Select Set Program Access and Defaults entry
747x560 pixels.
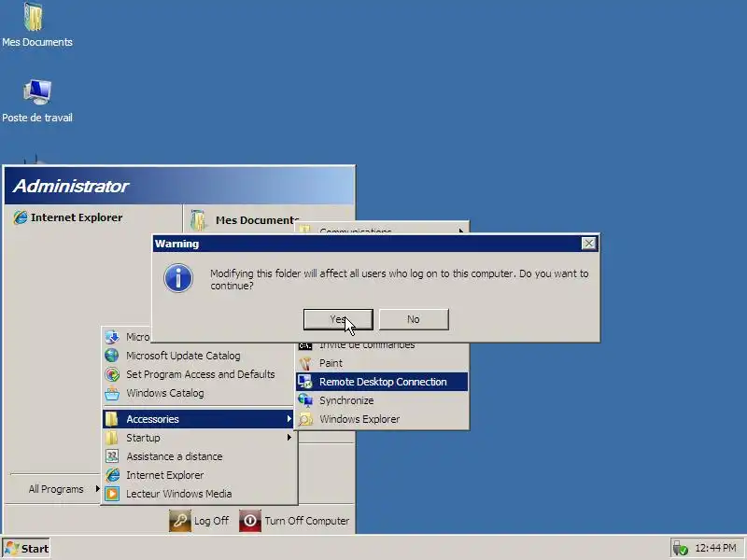click(200, 374)
